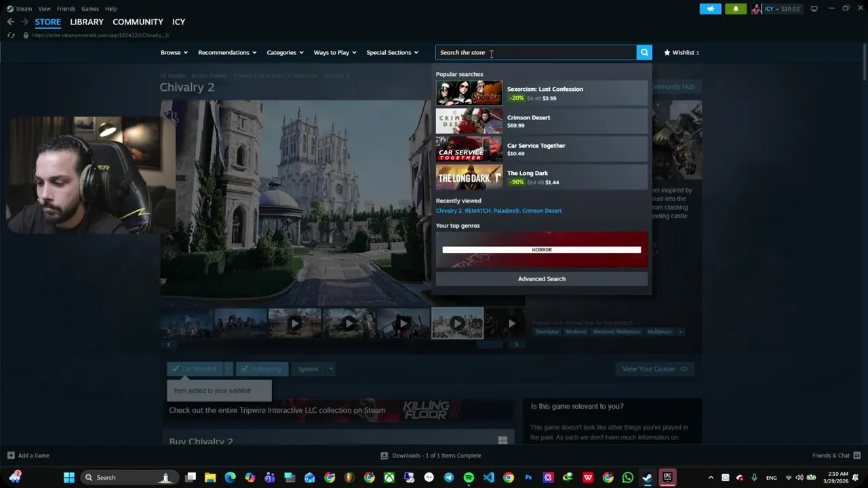Screen dimensions: 868x488
Task: Expand the Special Sections dropdown
Action: pyautogui.click(x=392, y=52)
